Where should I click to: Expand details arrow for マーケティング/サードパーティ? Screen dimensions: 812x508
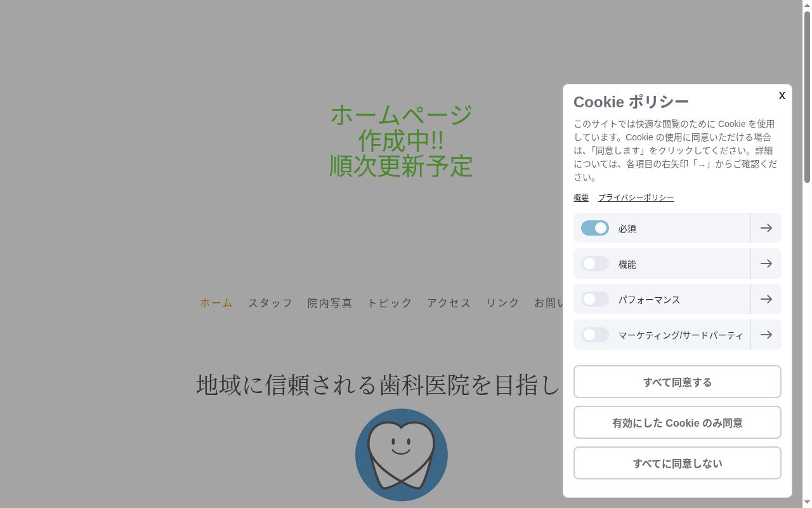click(x=766, y=335)
